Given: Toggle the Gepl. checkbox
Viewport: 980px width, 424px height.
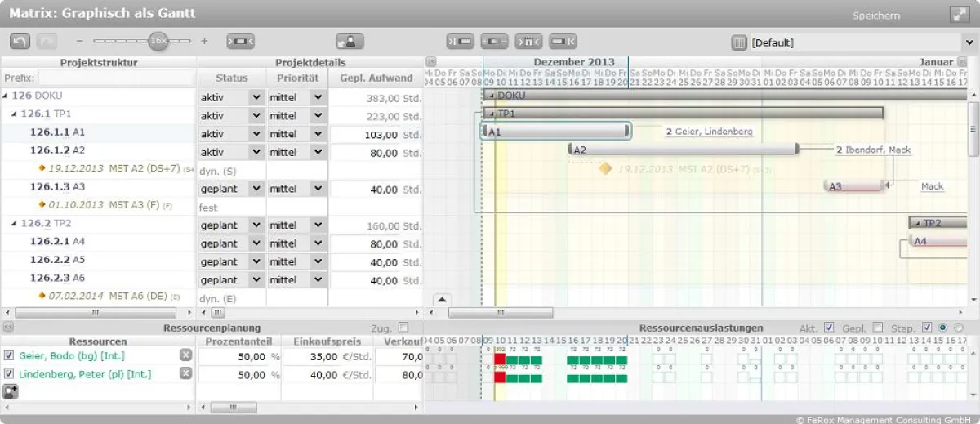Looking at the screenshot, I should point(878,327).
